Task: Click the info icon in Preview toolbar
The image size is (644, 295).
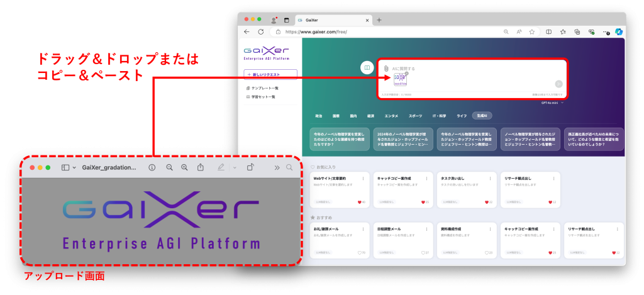Action: coord(152,167)
